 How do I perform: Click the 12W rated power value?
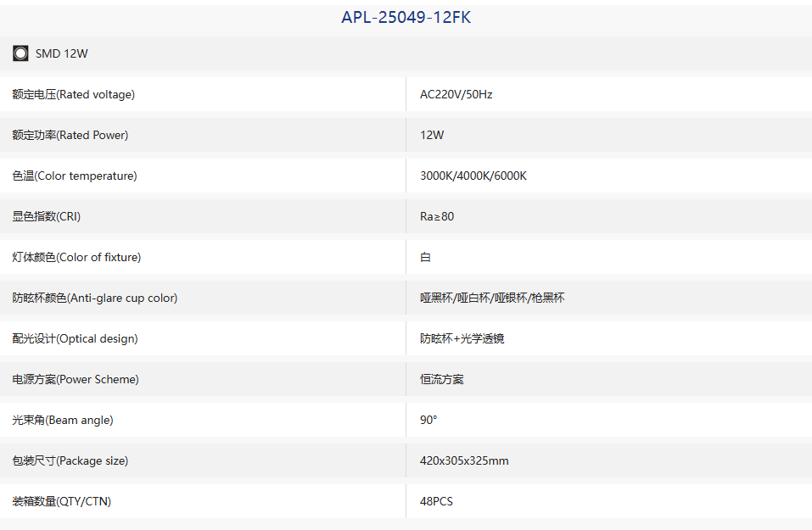tap(432, 135)
